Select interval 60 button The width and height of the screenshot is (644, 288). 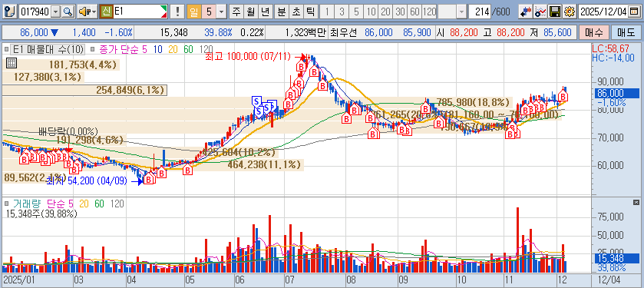tap(414, 12)
